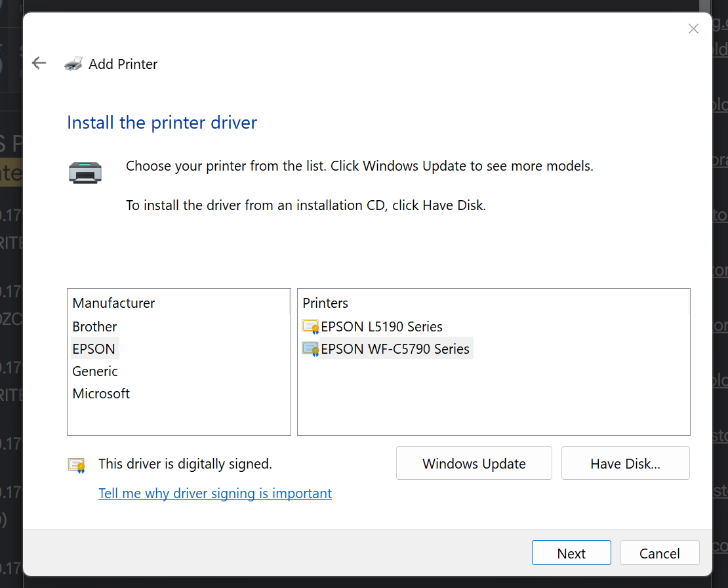Go back using the arrow icon
The width and height of the screenshot is (728, 588).
point(39,63)
